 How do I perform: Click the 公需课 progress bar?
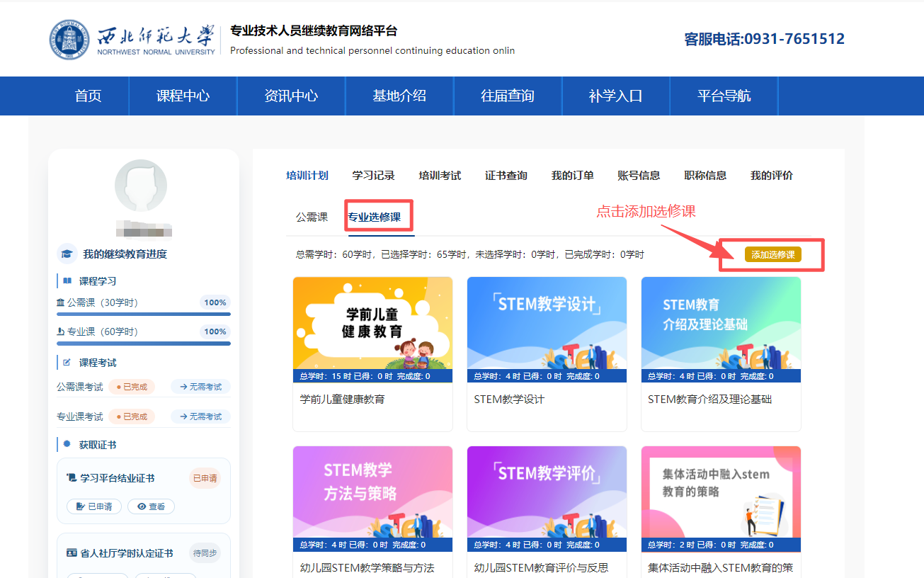tap(144, 314)
